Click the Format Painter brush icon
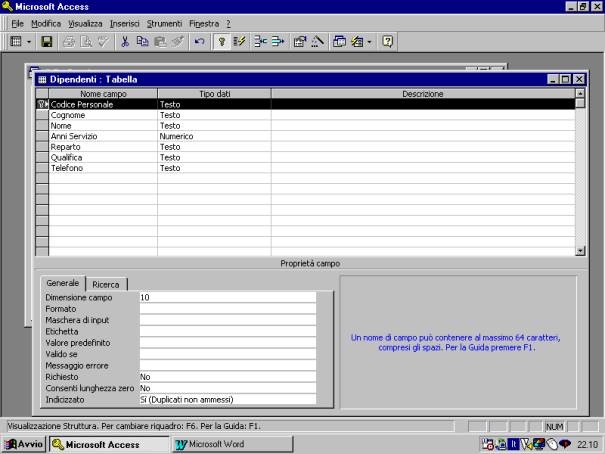 coord(177,41)
